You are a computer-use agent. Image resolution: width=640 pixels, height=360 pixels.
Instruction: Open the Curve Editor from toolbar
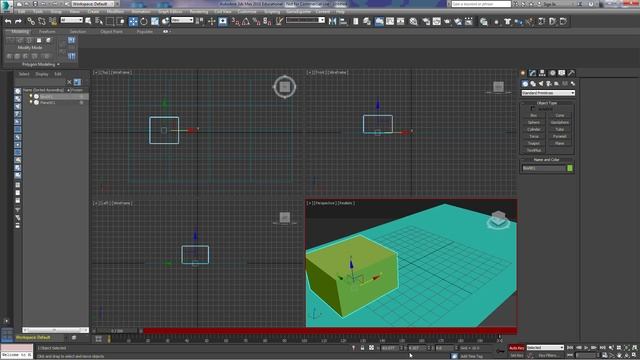390,21
